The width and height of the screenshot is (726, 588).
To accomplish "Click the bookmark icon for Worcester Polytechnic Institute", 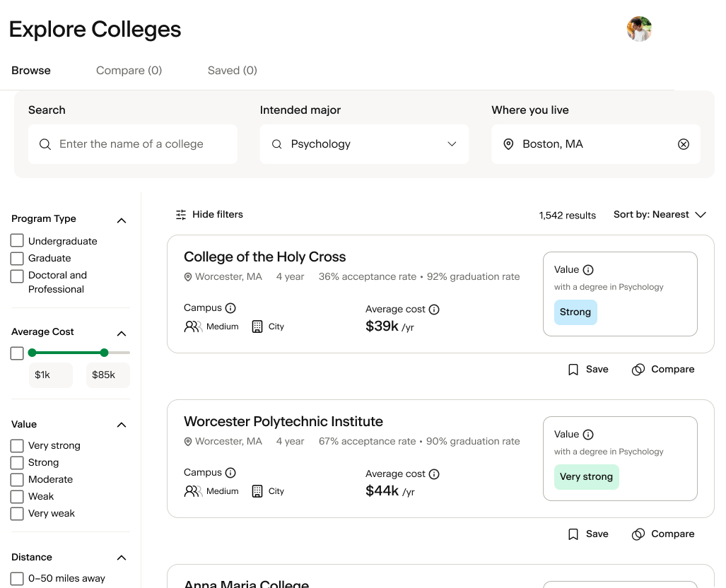I will (x=573, y=534).
